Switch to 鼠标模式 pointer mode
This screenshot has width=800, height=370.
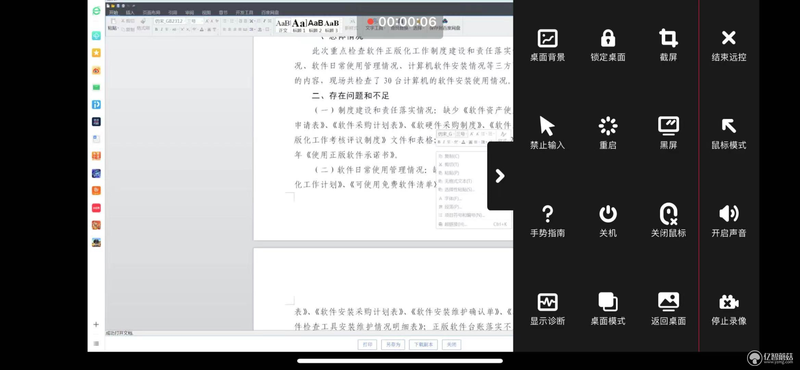tap(729, 133)
